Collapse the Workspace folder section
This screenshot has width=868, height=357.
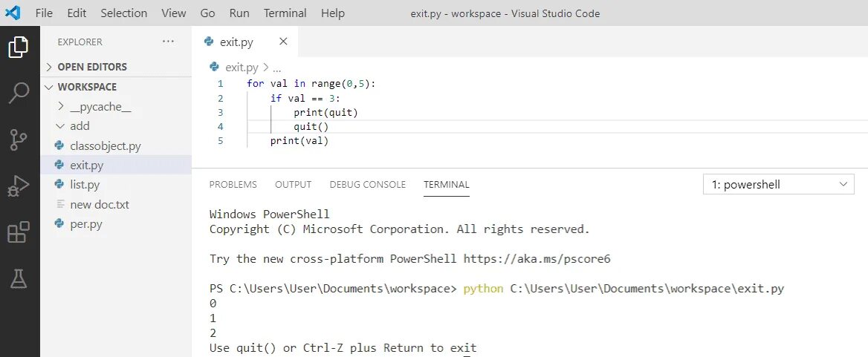click(86, 87)
